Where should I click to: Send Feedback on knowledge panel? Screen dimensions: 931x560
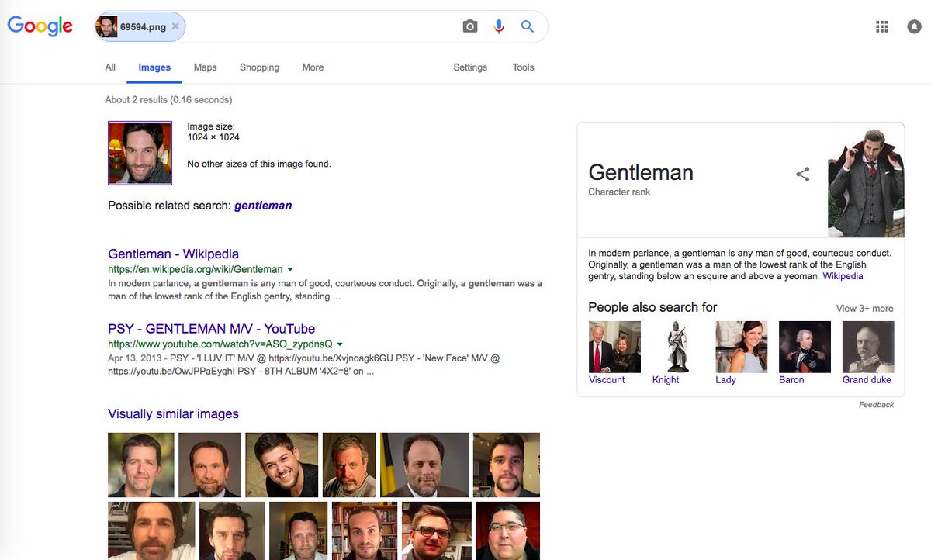coord(876,405)
